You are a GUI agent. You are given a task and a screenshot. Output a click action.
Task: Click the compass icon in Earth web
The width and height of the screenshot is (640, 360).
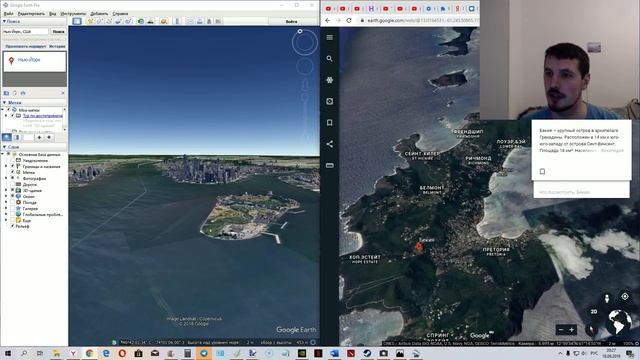point(591,329)
